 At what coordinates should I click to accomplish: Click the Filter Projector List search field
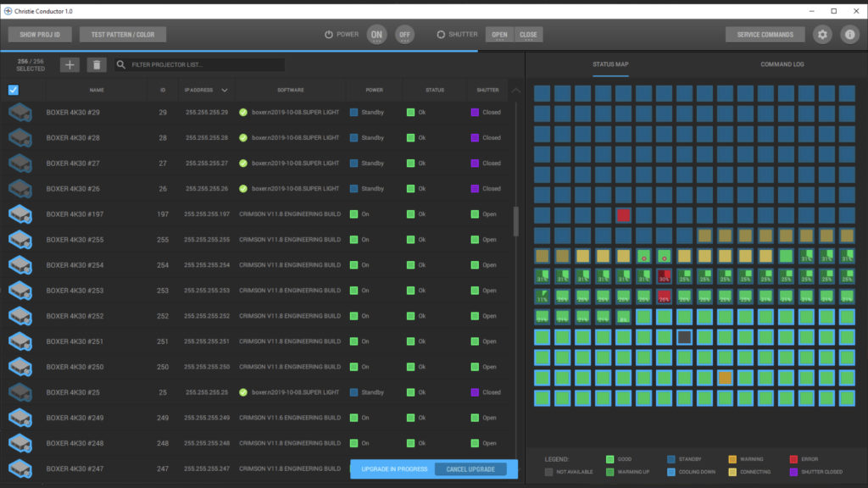[203, 65]
